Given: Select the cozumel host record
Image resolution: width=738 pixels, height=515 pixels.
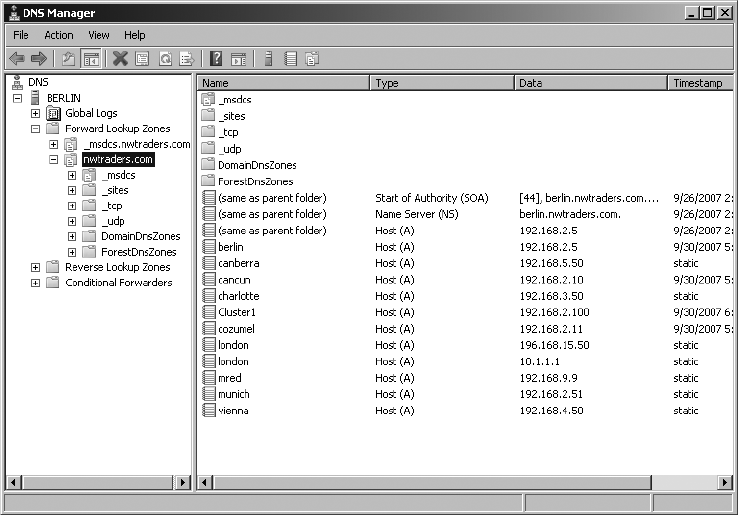Looking at the screenshot, I should pyautogui.click(x=236, y=329).
